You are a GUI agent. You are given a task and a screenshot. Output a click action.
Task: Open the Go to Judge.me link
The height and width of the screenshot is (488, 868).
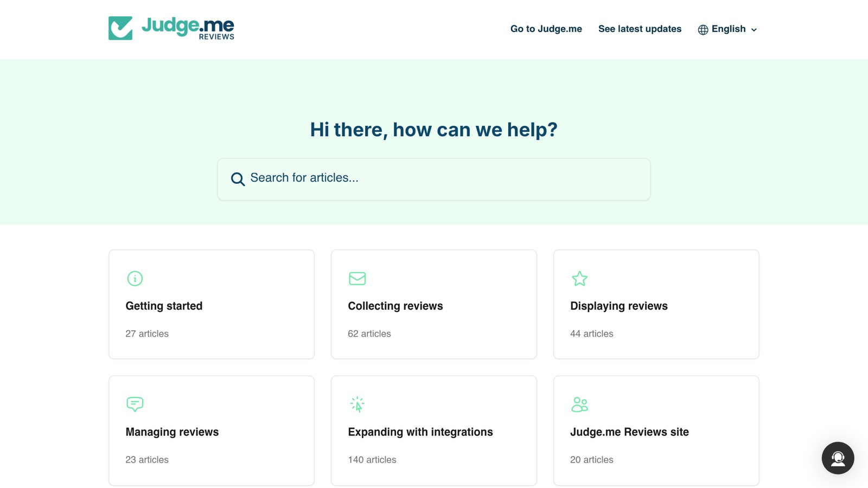pos(546,29)
